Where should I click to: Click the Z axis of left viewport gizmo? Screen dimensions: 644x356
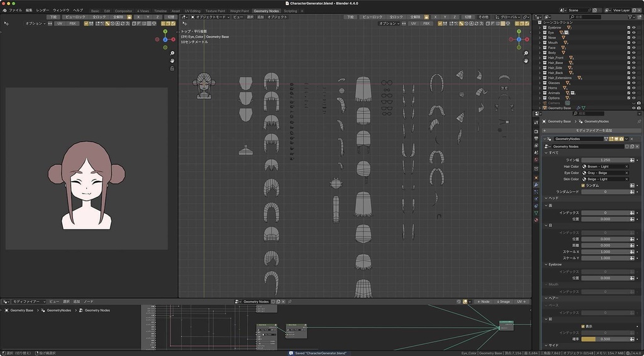click(165, 40)
